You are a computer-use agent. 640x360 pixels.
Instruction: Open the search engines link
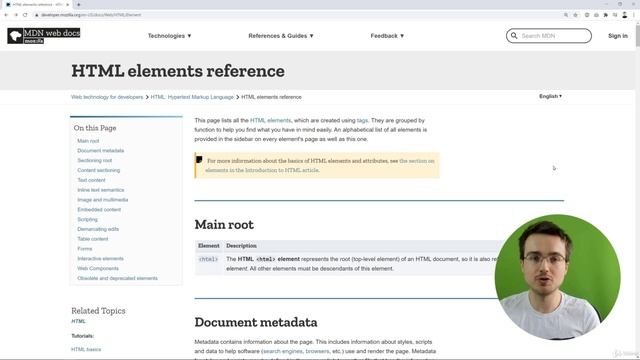[x=283, y=351]
